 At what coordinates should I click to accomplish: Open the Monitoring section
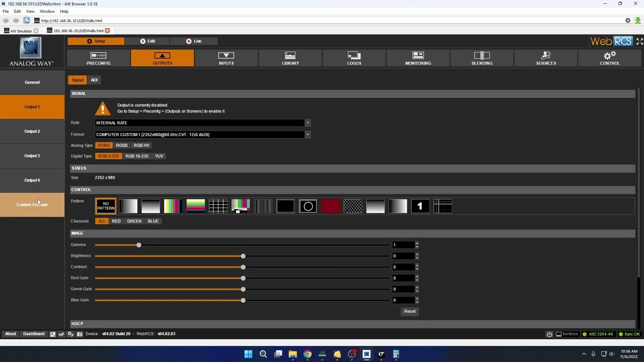click(x=418, y=58)
